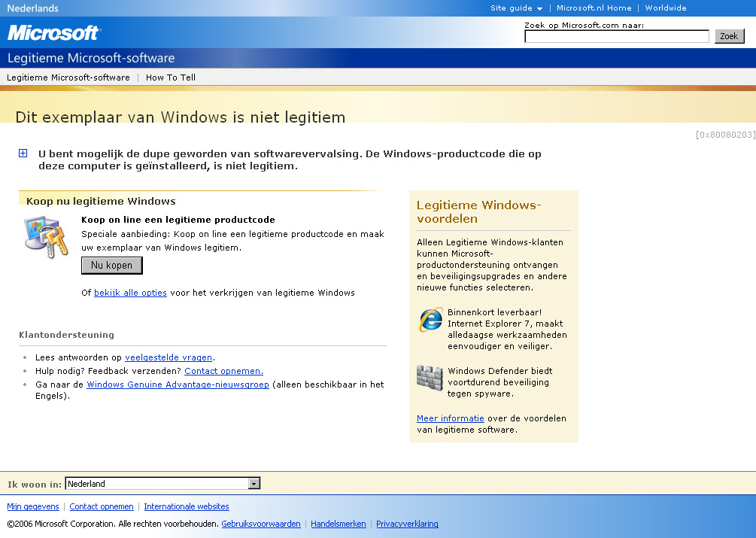This screenshot has width=756, height=538.
Task: Click the Zoek search button
Action: pos(729,36)
